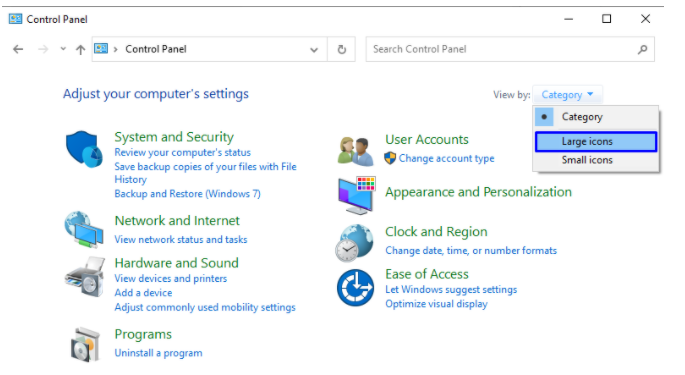Click the address bar Control Panel icon

click(101, 49)
